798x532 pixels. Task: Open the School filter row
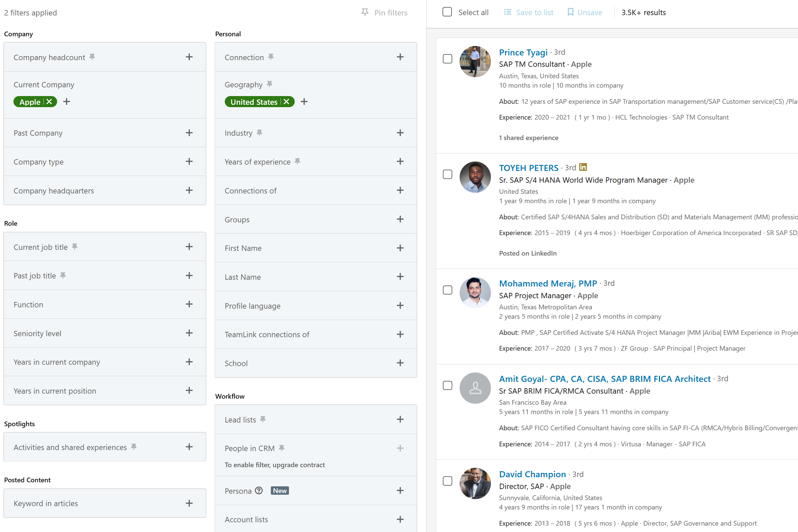pyautogui.click(x=400, y=363)
